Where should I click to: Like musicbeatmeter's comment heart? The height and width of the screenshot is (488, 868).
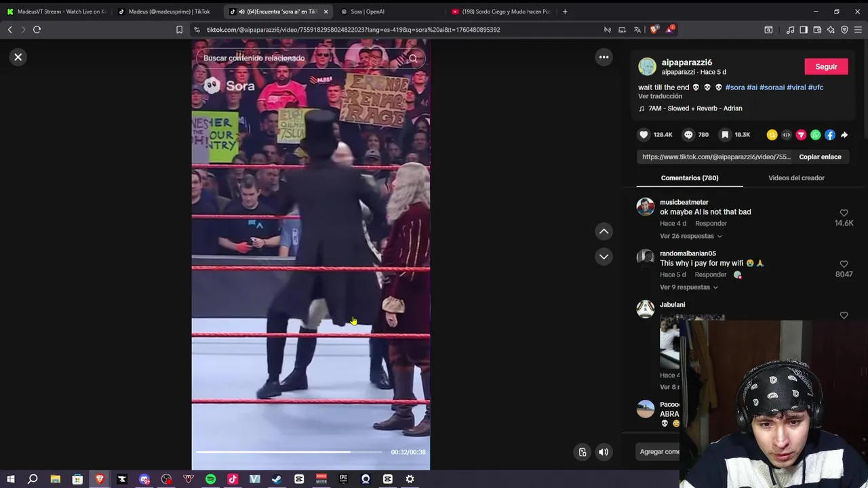pos(844,213)
